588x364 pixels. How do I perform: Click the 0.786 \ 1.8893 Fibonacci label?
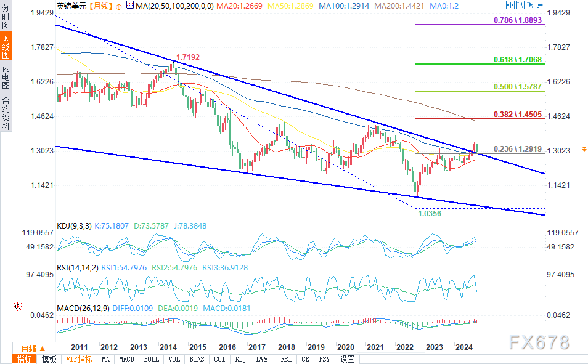518,20
